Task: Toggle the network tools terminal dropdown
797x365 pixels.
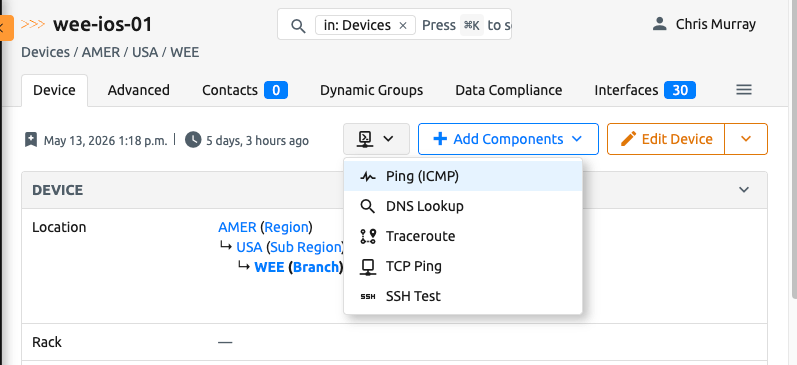Action: click(x=376, y=139)
